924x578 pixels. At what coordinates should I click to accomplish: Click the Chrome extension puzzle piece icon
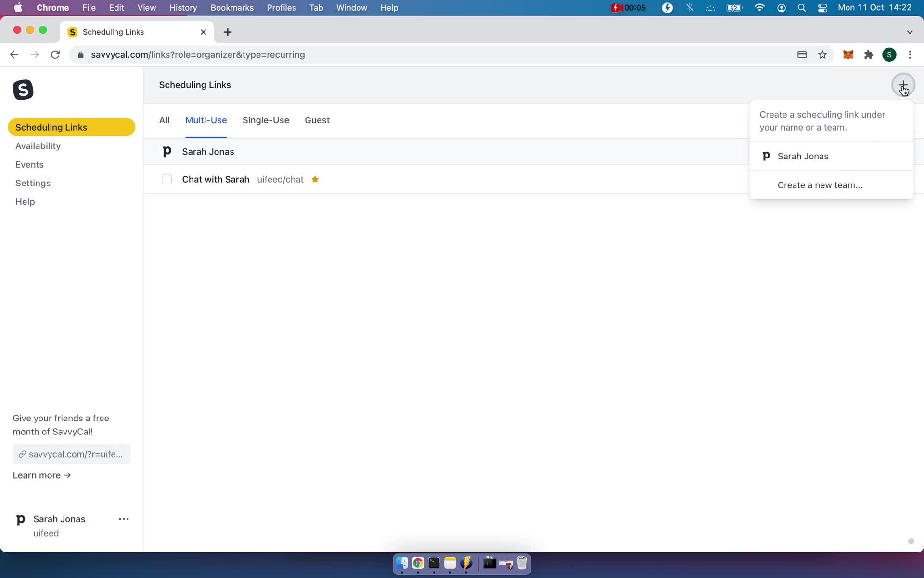(x=869, y=54)
